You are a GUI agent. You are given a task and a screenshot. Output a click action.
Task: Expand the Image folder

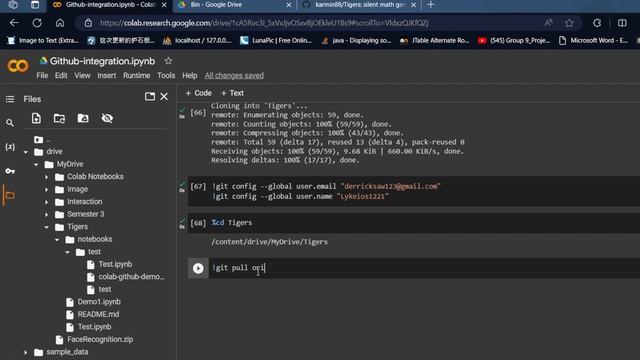(47, 189)
